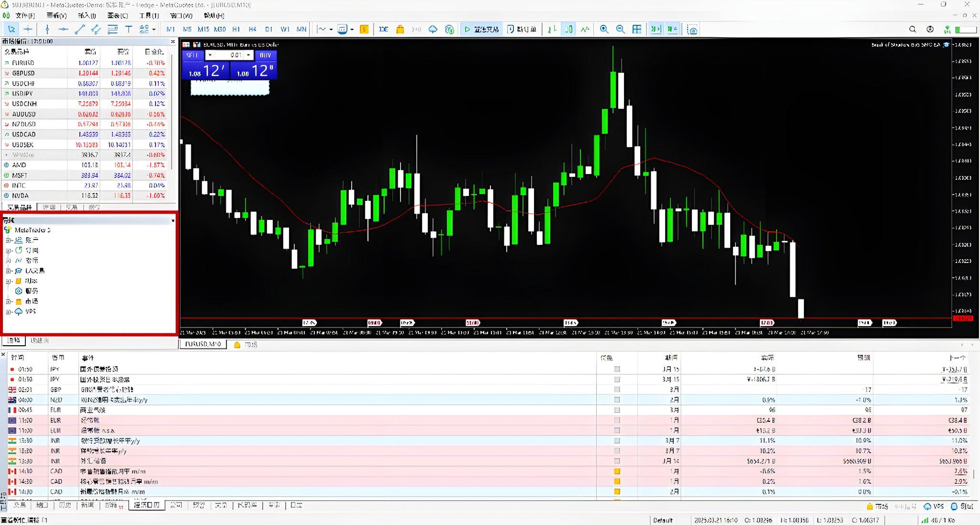Click the connection status bar indicator

pos(939,520)
